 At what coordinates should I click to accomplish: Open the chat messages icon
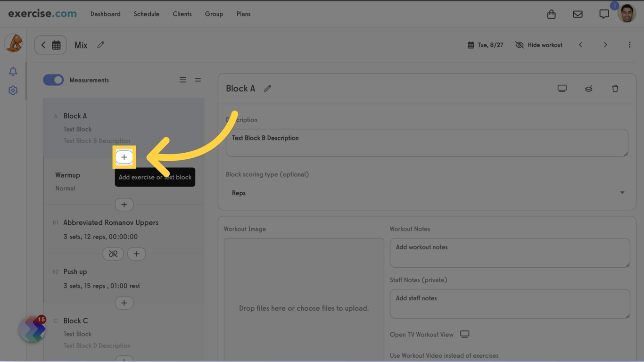[x=604, y=14]
